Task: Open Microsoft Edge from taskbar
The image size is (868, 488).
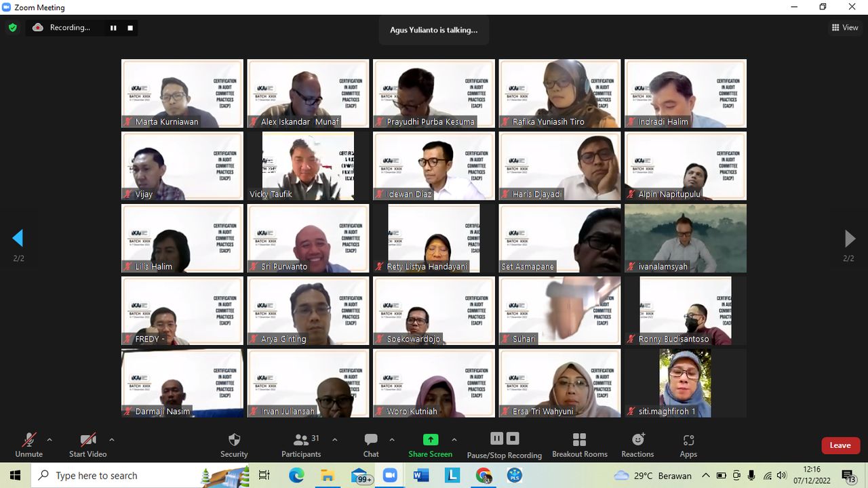Action: (x=296, y=475)
